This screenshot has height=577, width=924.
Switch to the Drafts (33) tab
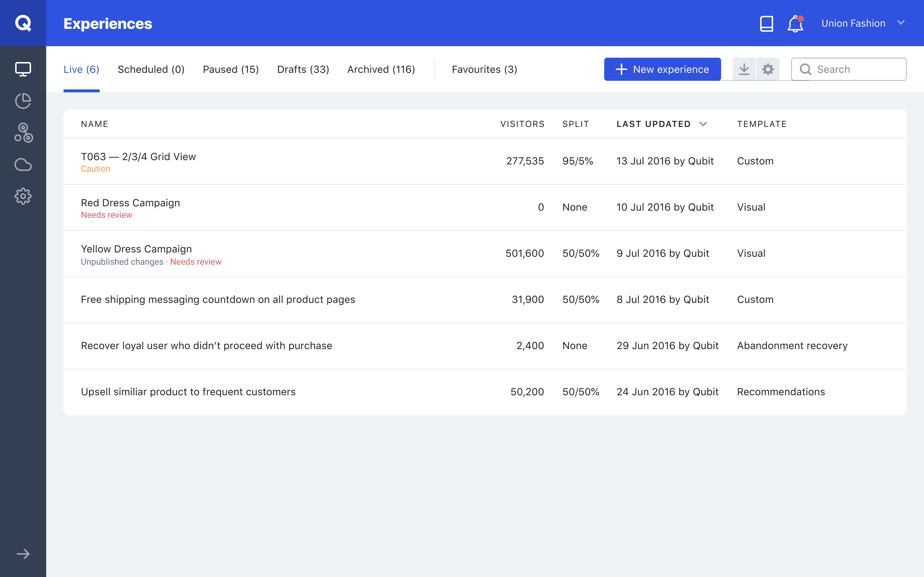coord(302,69)
